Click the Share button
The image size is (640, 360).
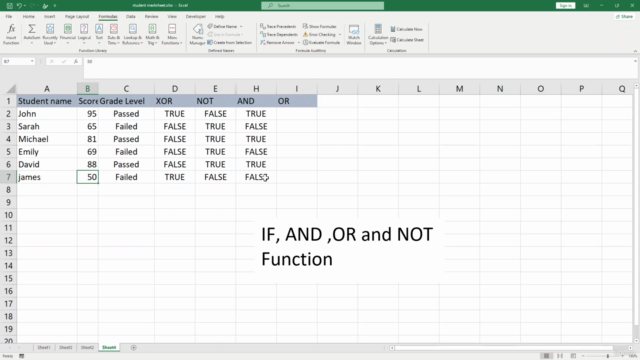(624, 17)
